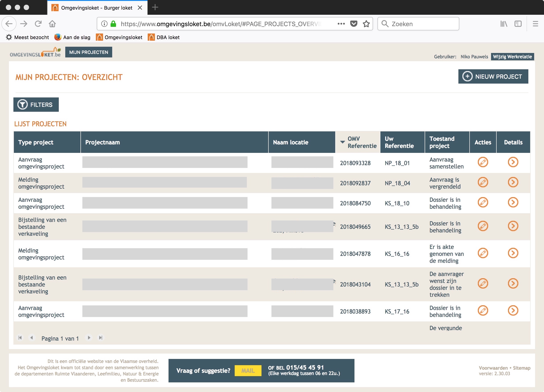Go to browser home page
Viewport: 544px width, 392px height.
52,24
